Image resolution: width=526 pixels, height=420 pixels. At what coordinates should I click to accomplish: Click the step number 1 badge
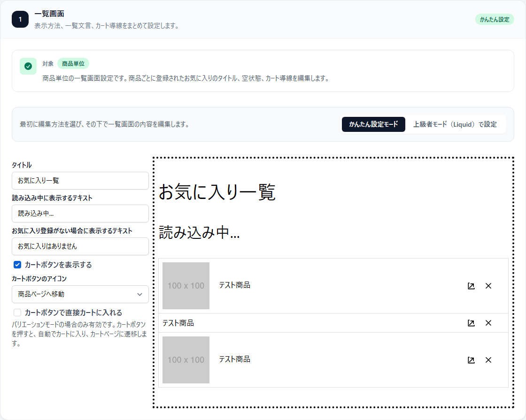pyautogui.click(x=20, y=19)
